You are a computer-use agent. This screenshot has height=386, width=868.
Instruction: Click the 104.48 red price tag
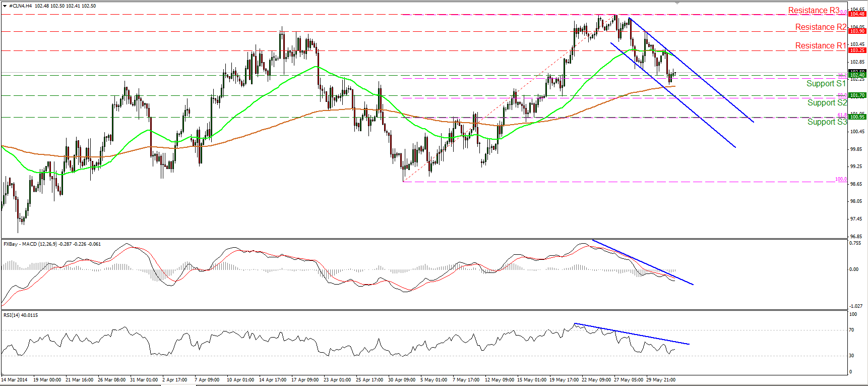click(x=857, y=14)
